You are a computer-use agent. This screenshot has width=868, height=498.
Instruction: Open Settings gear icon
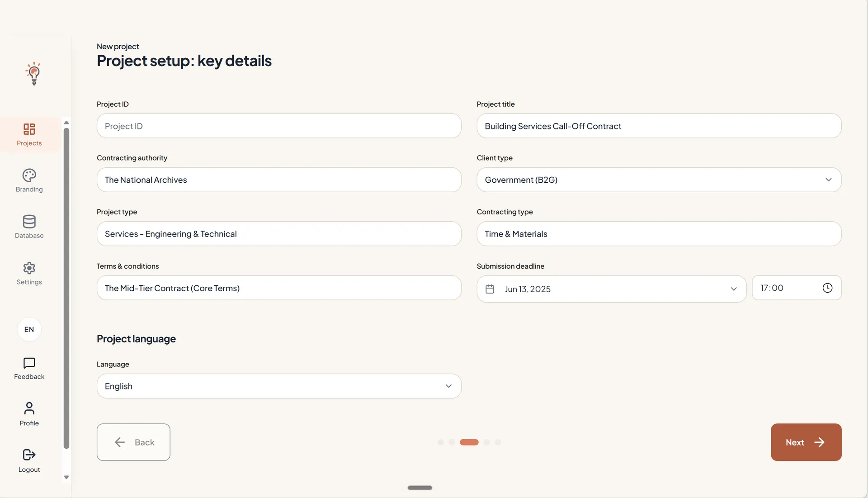point(29,268)
